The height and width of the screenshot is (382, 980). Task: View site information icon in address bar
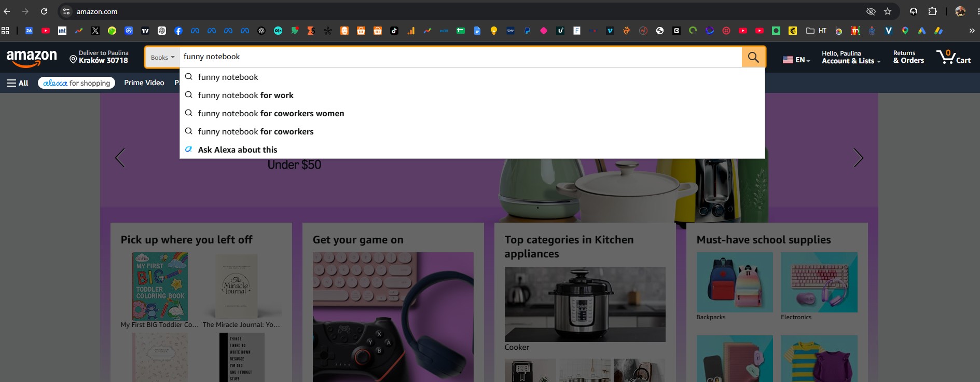(66, 11)
